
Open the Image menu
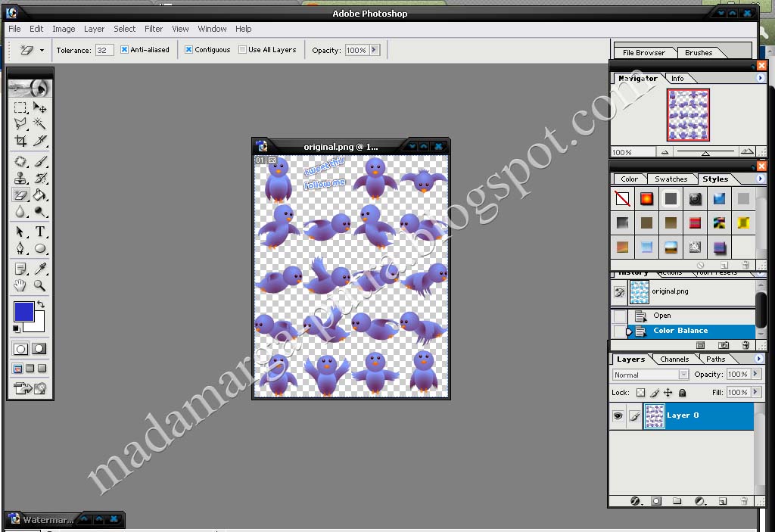(x=64, y=29)
